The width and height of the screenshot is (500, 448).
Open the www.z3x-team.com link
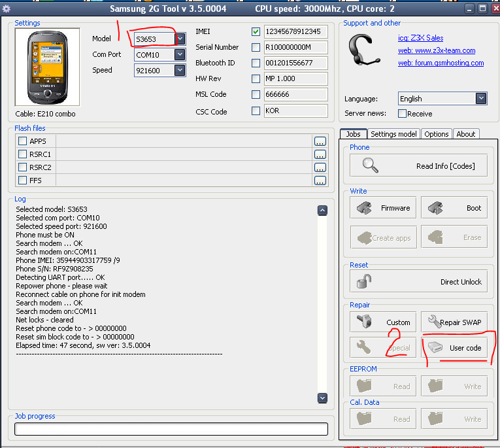coord(437,50)
